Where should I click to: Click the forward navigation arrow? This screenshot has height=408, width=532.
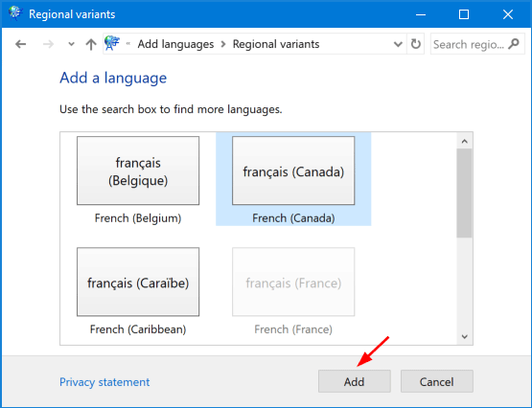point(48,44)
